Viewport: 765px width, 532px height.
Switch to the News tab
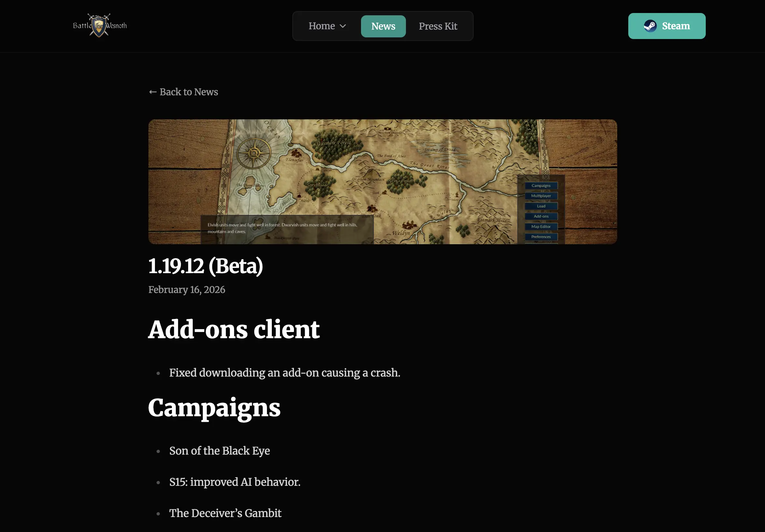click(x=383, y=26)
